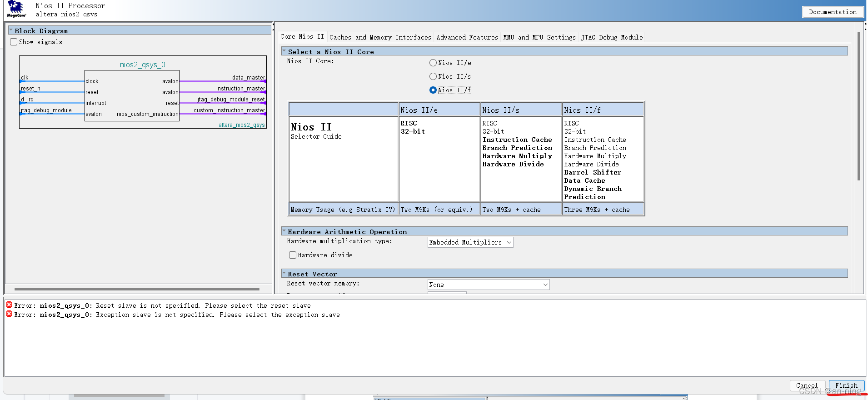Enable the Show signals checkbox
This screenshot has width=868, height=400.
point(14,42)
